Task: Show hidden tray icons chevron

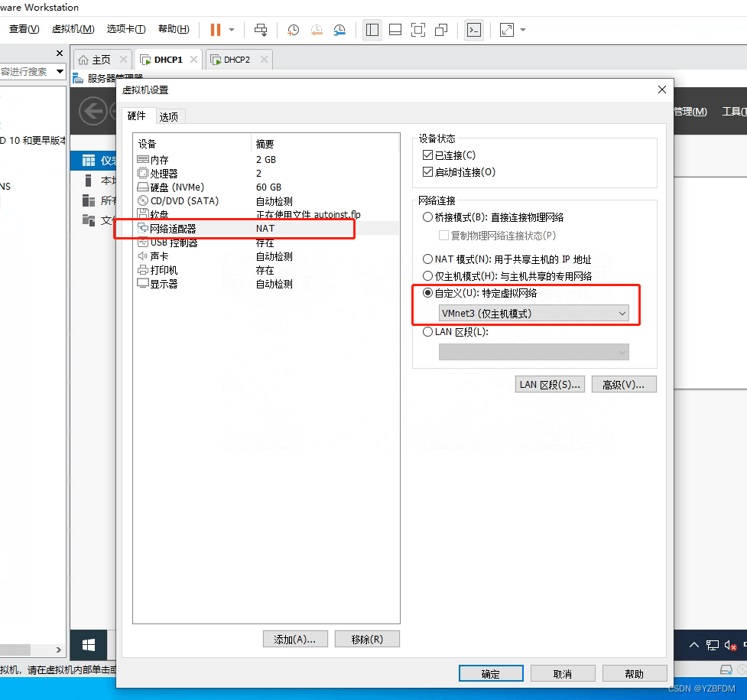Action: (694, 645)
